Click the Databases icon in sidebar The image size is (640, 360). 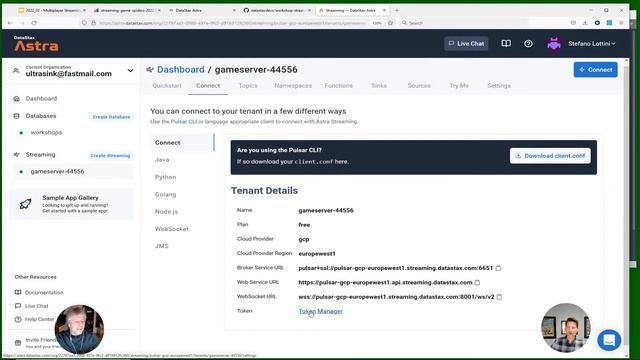(x=16, y=116)
